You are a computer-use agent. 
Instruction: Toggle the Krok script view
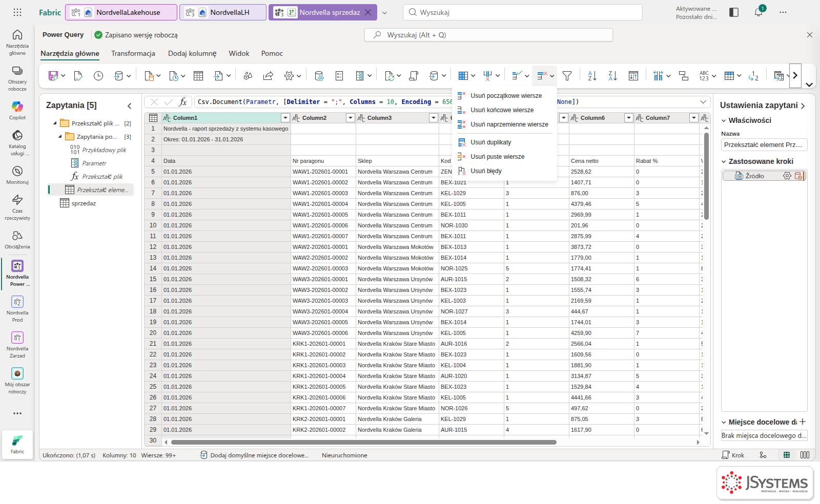(733, 455)
